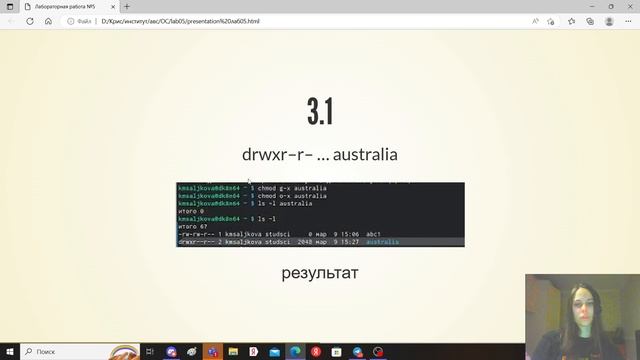640x360 pixels.
Task: Click the 'drwxr–r– … australia' text
Action: 320,154
